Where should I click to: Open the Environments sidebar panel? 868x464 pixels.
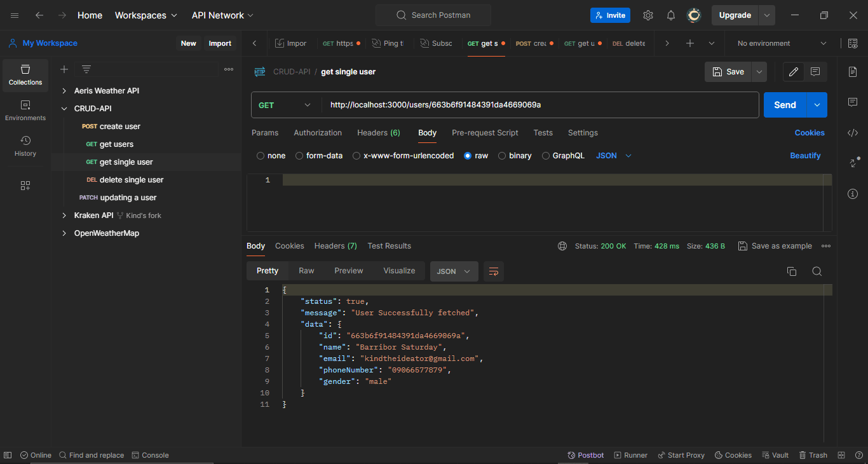pyautogui.click(x=25, y=111)
